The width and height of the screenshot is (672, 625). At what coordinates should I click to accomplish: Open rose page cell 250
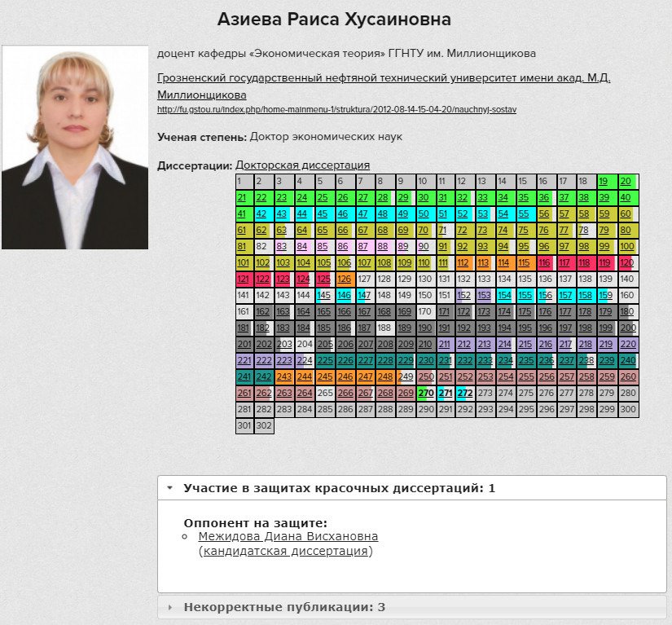tap(426, 376)
